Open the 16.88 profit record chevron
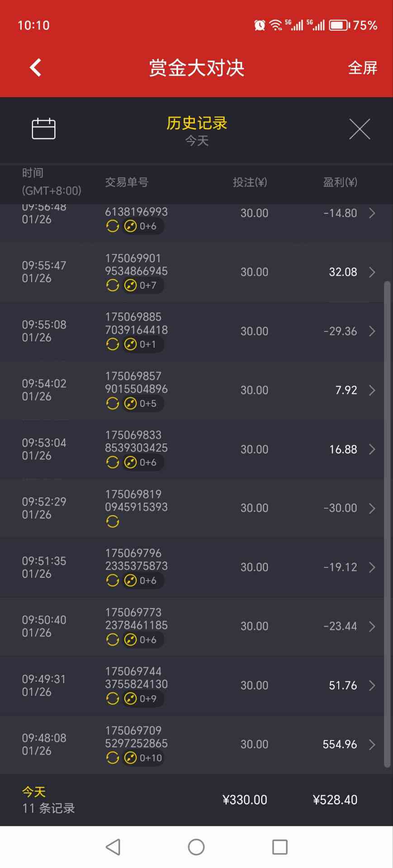The height and width of the screenshot is (868, 393). [372, 449]
